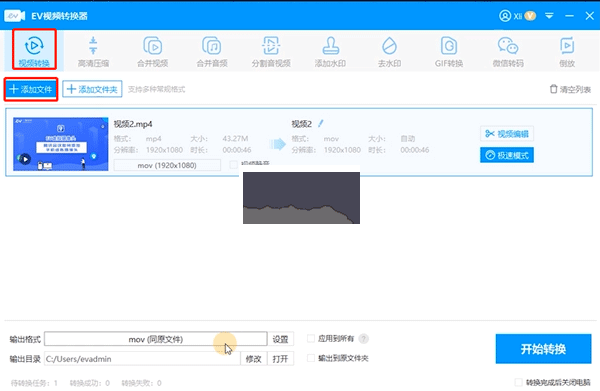Open the title bar dropdown menu arrow
Image resolution: width=600 pixels, height=391 pixels.
point(549,16)
